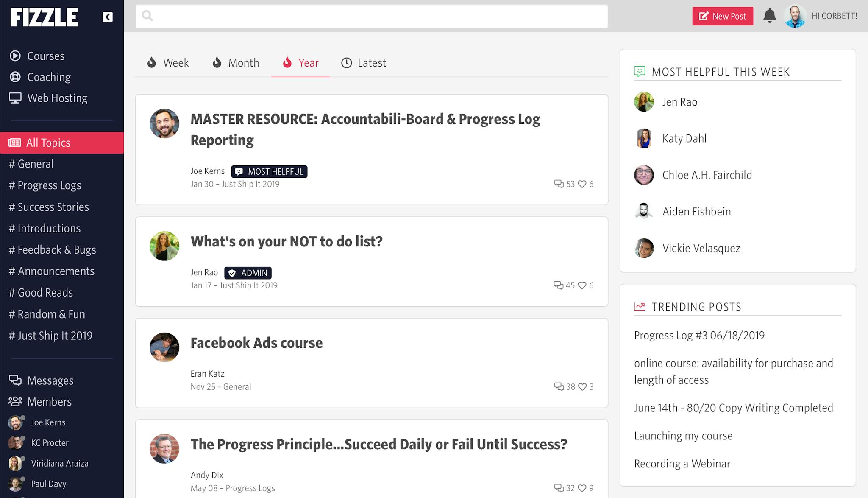Collapse the sidebar with the arrow icon
868x498 pixels.
click(107, 17)
